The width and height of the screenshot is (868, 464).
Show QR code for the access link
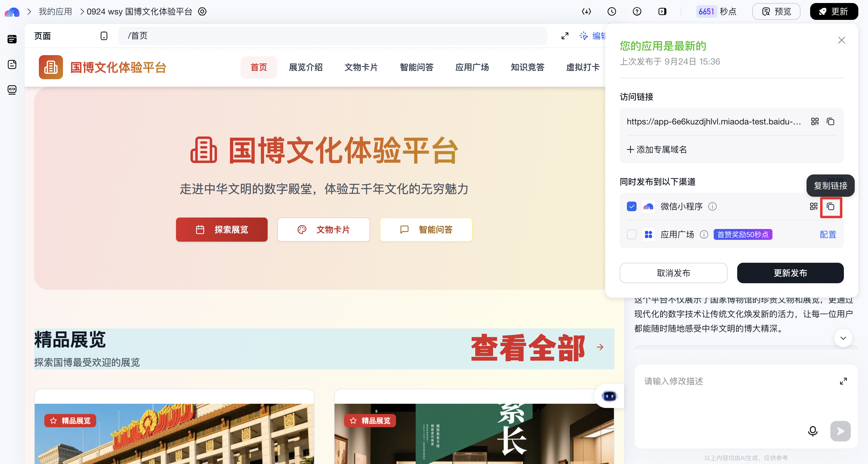tap(814, 122)
